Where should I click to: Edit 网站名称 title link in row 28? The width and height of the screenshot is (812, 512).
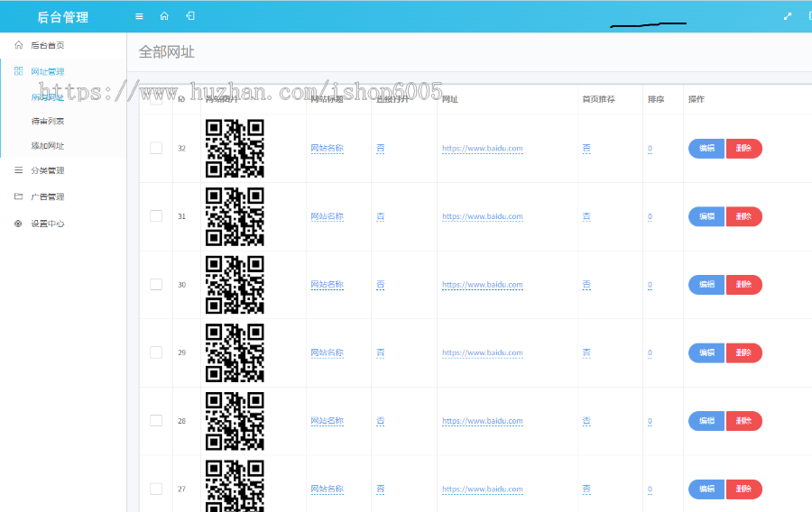coord(328,421)
